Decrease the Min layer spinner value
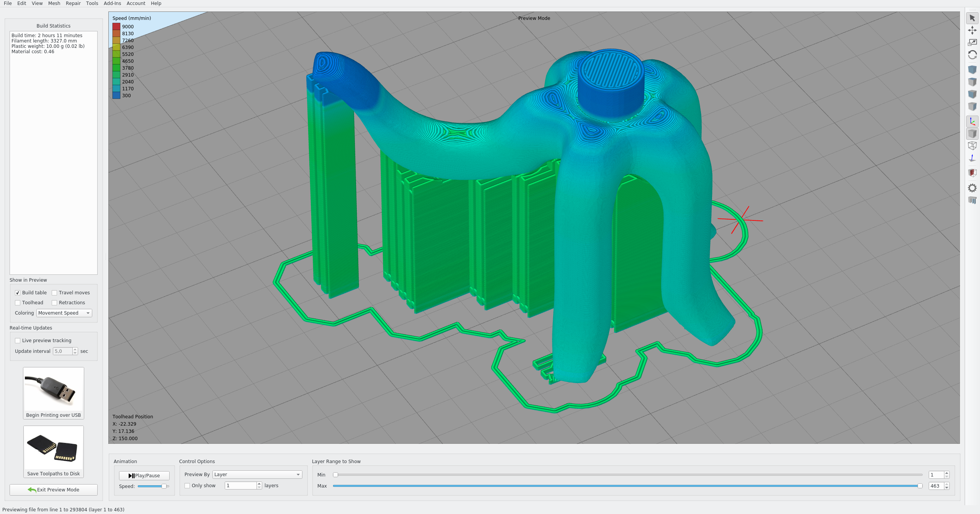The height and width of the screenshot is (514, 980). [947, 477]
